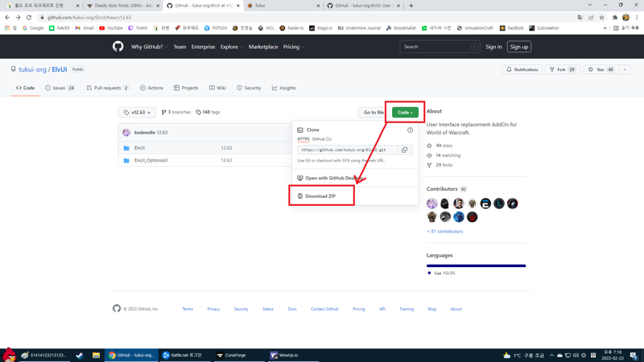The height and width of the screenshot is (362, 644).
Task: Copy the clone URL with clipboard icon
Action: [405, 150]
